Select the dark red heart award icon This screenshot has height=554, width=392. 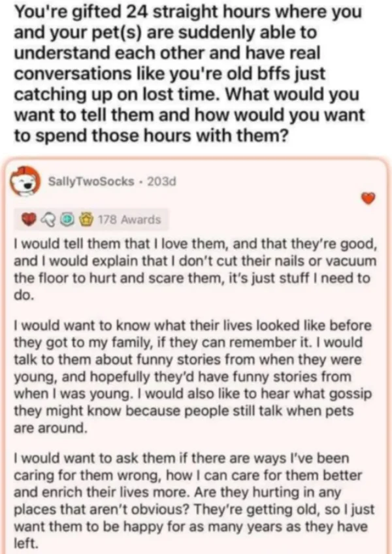point(28,220)
